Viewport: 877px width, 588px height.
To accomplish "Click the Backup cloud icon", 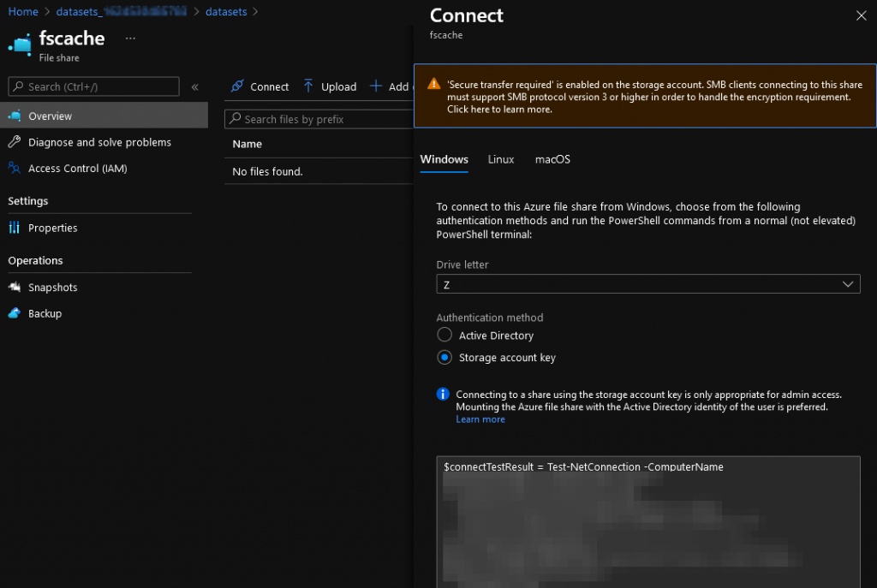I will click(15, 313).
